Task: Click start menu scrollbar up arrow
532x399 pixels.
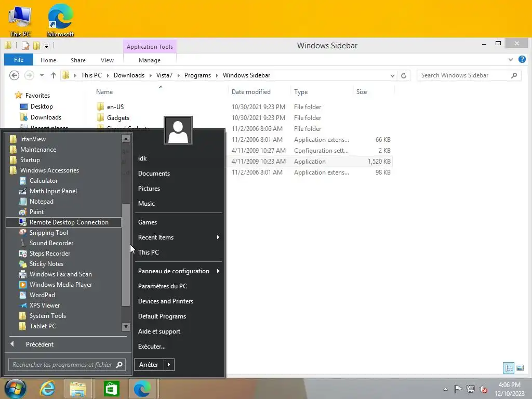Action: pos(126,139)
